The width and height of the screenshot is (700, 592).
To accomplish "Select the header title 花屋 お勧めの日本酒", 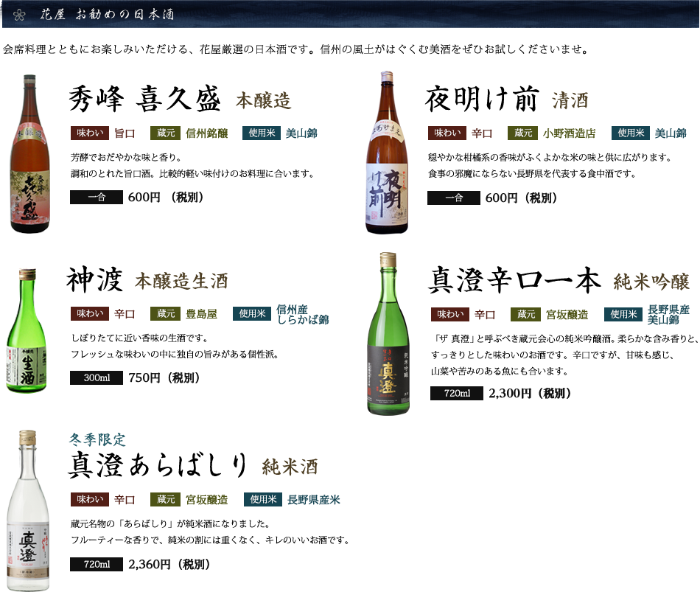I will point(107,14).
